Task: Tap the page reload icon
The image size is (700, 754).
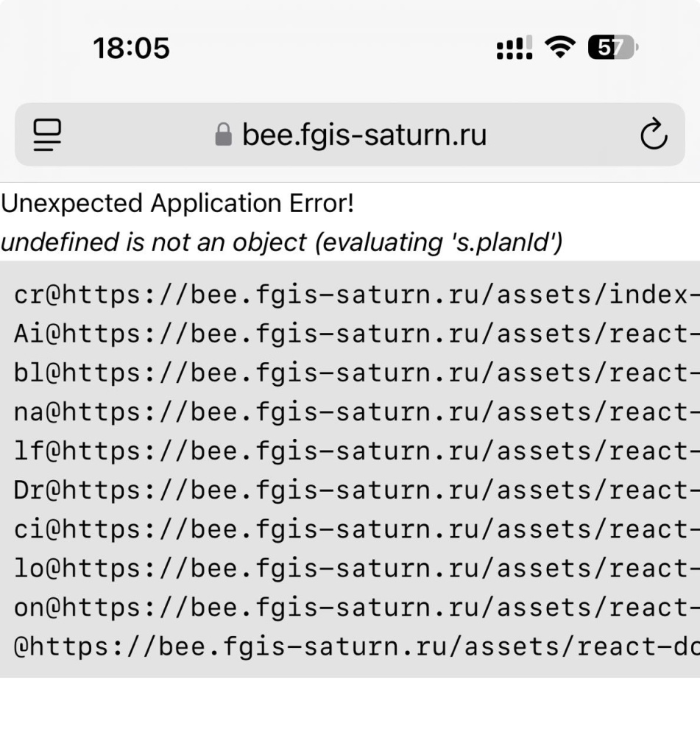Action: click(654, 134)
